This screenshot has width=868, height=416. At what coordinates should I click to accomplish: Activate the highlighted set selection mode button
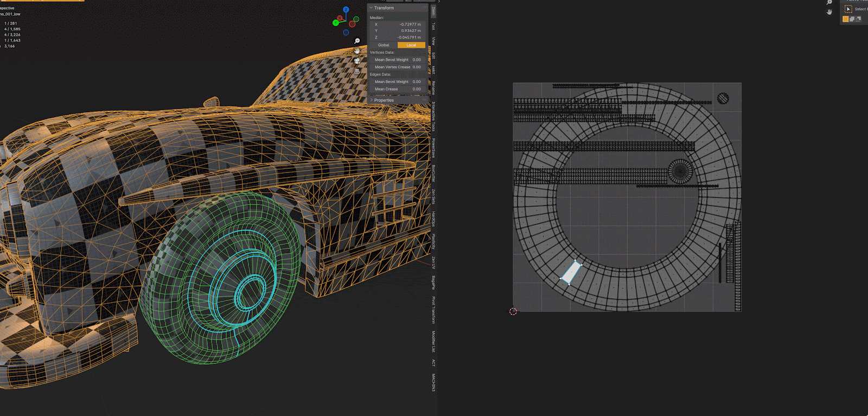coord(845,19)
